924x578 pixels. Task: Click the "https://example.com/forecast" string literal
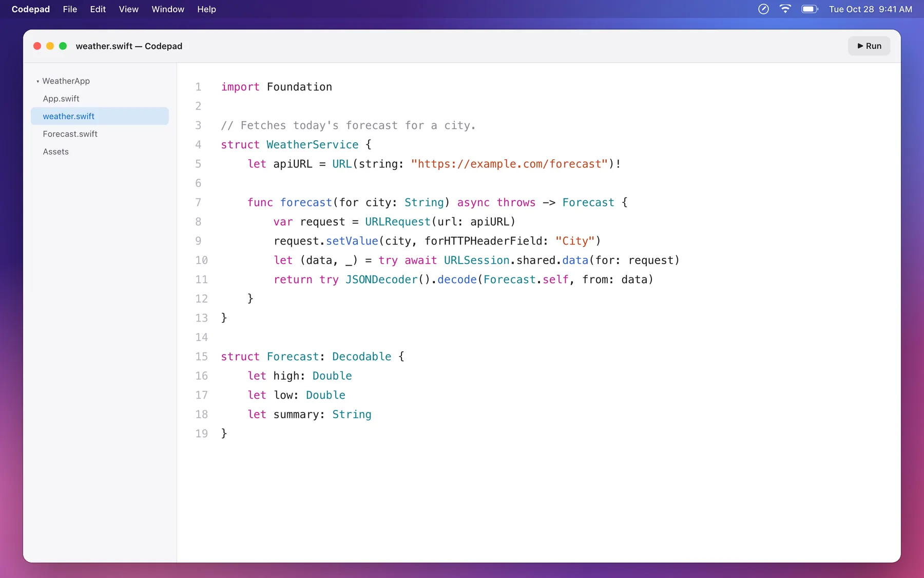click(x=509, y=164)
